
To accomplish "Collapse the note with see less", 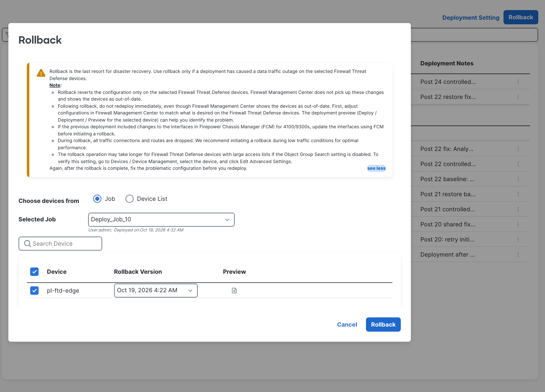I will pos(376,169).
